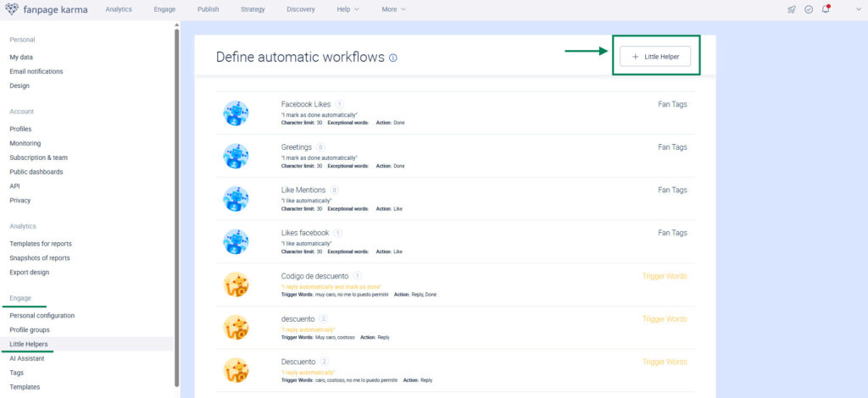868x398 pixels.
Task: Click the Facebook Likes robot avatar
Action: [x=236, y=113]
